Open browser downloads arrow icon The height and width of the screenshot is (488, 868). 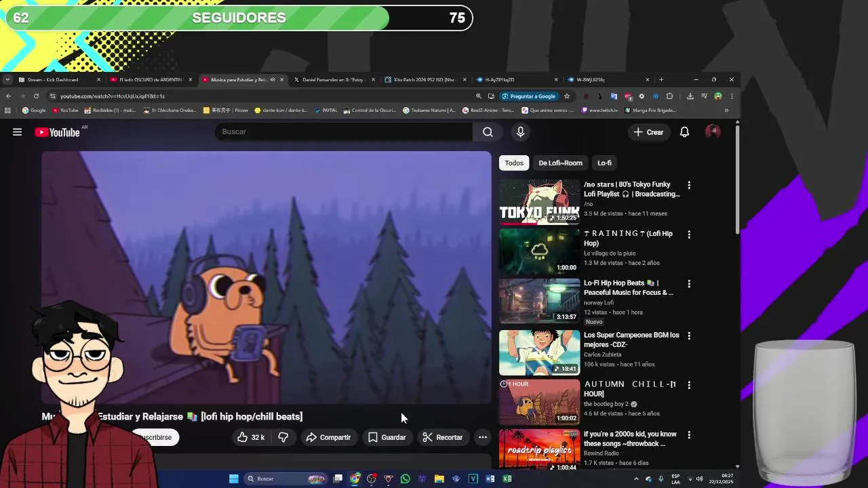tap(690, 96)
